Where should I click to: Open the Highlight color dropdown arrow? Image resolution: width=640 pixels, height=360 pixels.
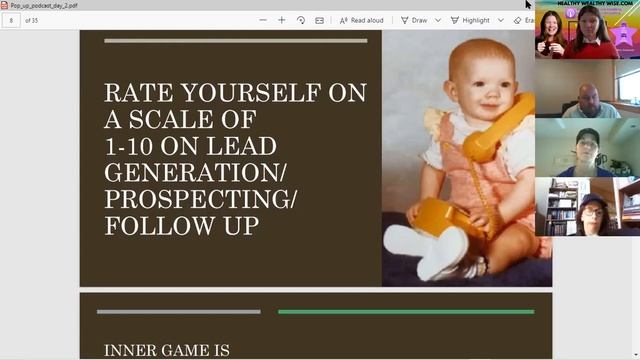click(501, 20)
